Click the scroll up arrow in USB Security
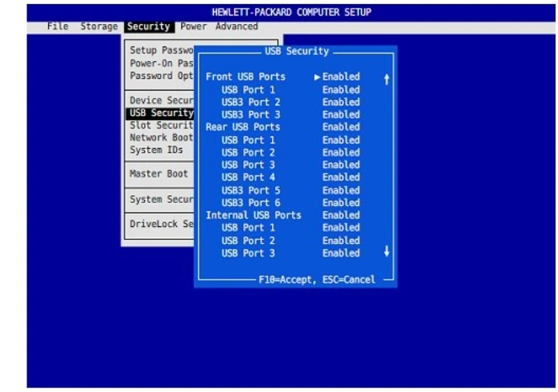 pos(387,79)
